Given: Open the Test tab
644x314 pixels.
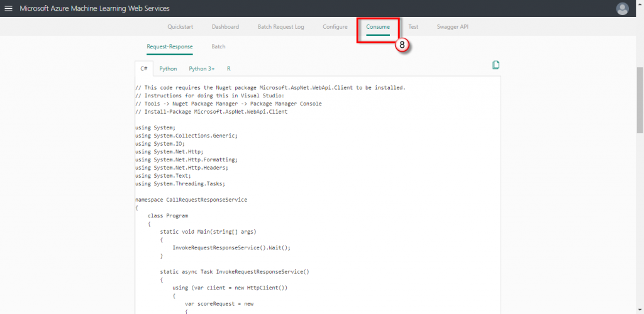Looking at the screenshot, I should pyautogui.click(x=413, y=27).
